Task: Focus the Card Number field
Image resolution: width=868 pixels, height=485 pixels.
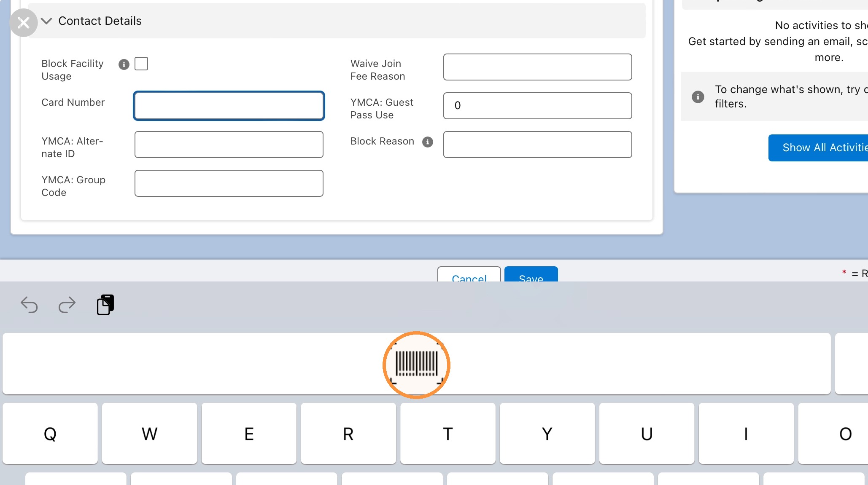Action: pyautogui.click(x=229, y=106)
